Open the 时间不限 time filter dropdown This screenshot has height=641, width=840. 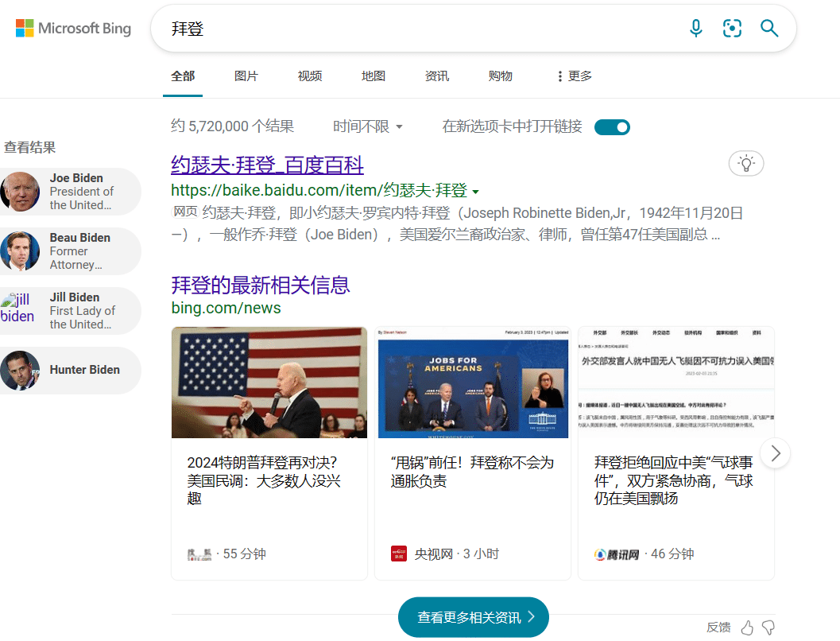click(367, 126)
